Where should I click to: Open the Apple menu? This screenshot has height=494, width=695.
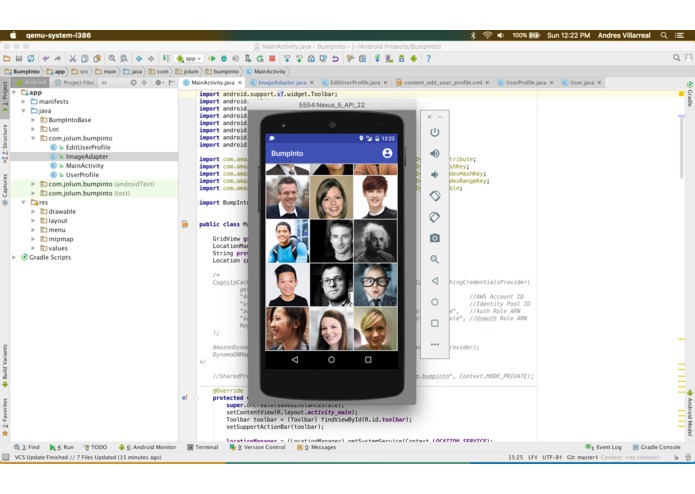click(x=13, y=35)
